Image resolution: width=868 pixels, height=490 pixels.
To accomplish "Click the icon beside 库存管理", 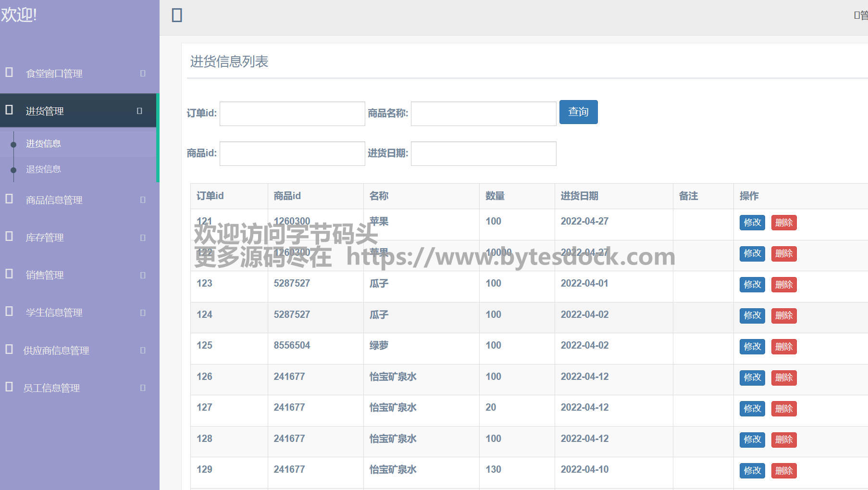I will click(9, 236).
